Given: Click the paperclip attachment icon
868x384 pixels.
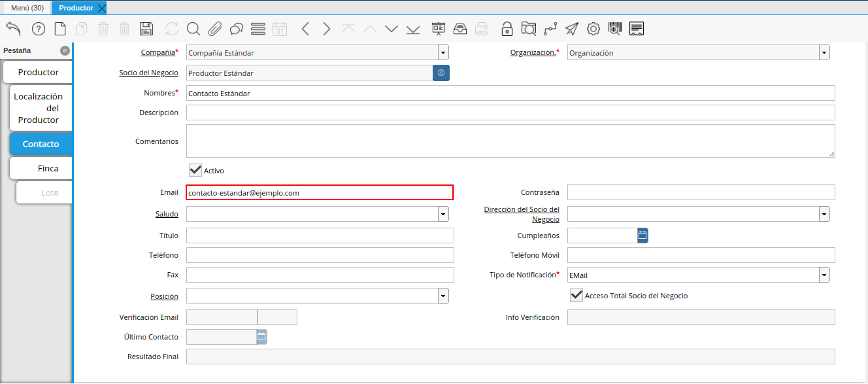Looking at the screenshot, I should 215,29.
